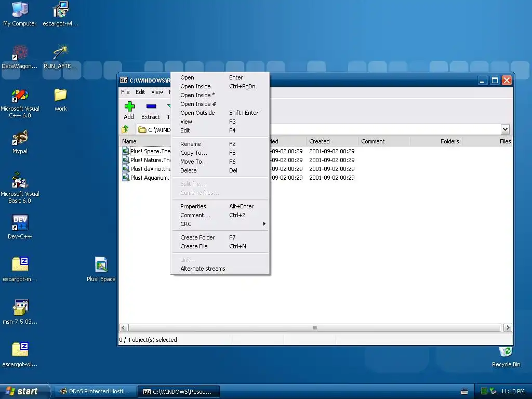Screen dimensions: 532x399
Task: Click C:\WINDOWS\Resou... taskbar button
Action: coord(179,392)
